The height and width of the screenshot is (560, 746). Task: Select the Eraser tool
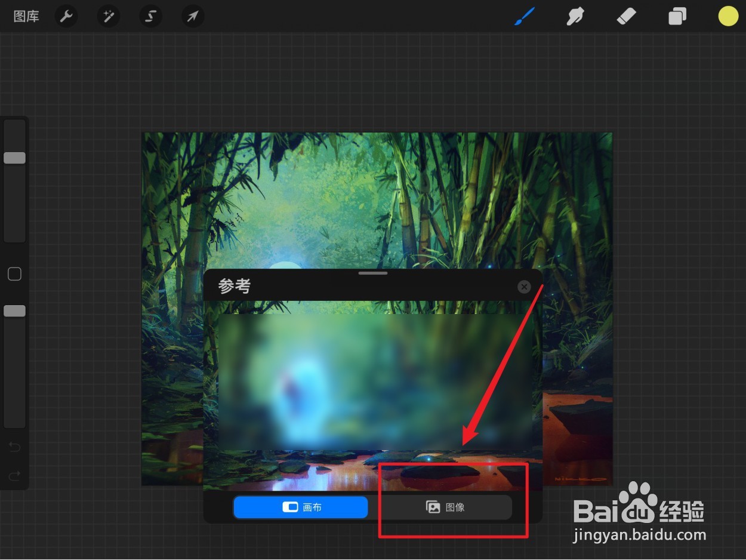click(x=626, y=16)
